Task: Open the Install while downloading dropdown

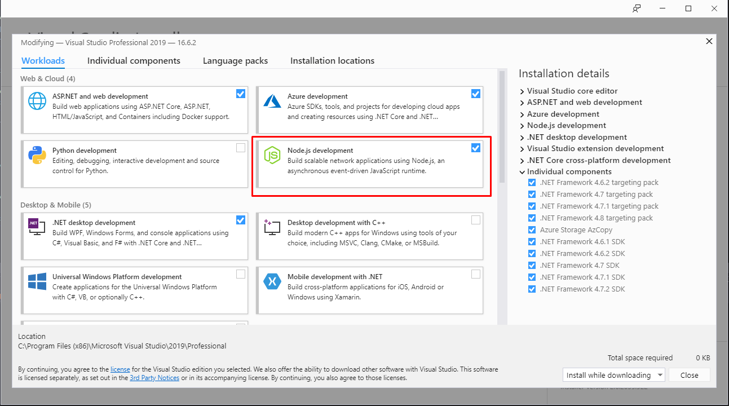Action: click(x=614, y=375)
